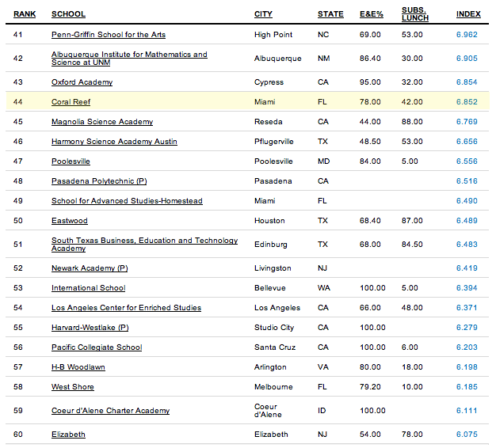The image size is (496, 448).
Task: Sort by the E&E% column header
Action: pos(372,14)
